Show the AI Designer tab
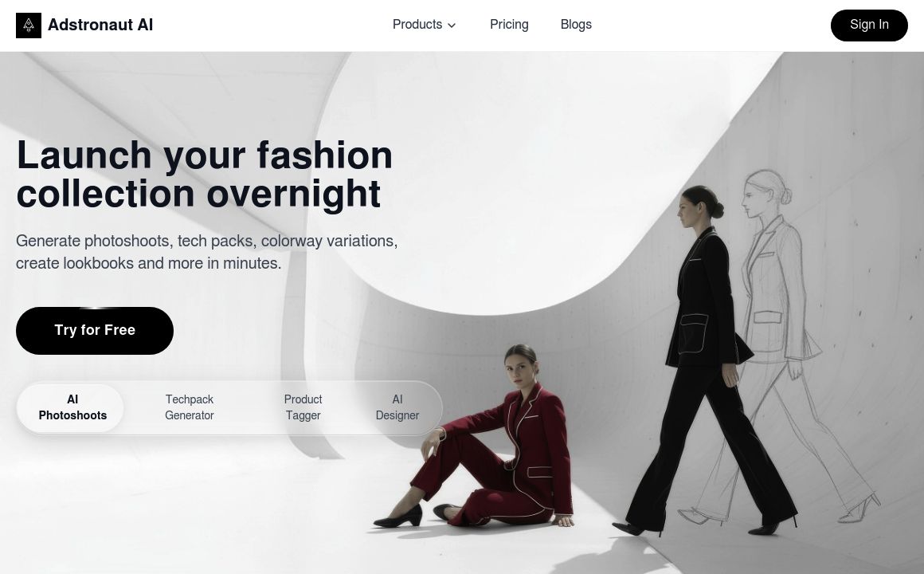 (x=397, y=407)
